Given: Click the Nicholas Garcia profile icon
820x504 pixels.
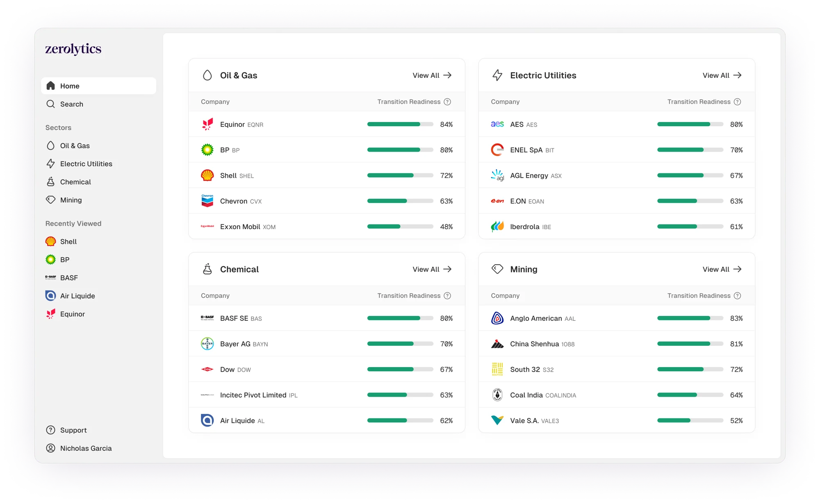Looking at the screenshot, I should pos(50,448).
